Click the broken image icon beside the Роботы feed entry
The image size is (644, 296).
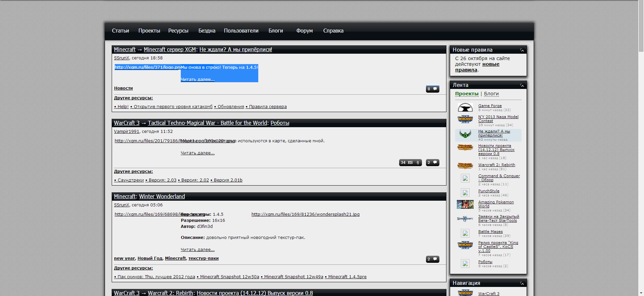point(465,263)
